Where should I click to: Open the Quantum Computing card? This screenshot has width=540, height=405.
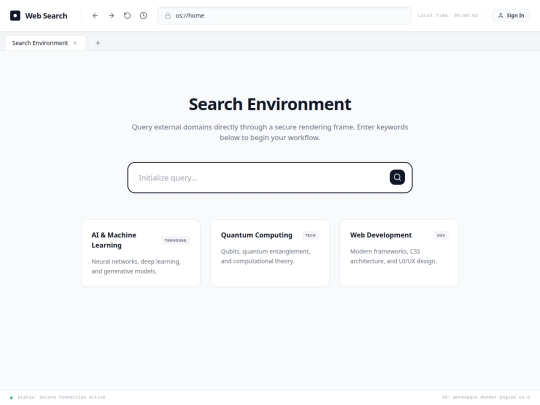click(270, 253)
